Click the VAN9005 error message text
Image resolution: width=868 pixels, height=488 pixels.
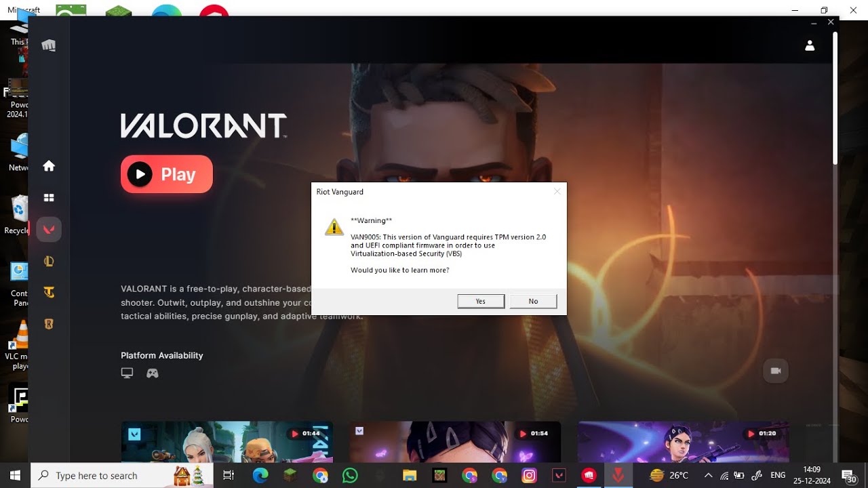click(448, 245)
